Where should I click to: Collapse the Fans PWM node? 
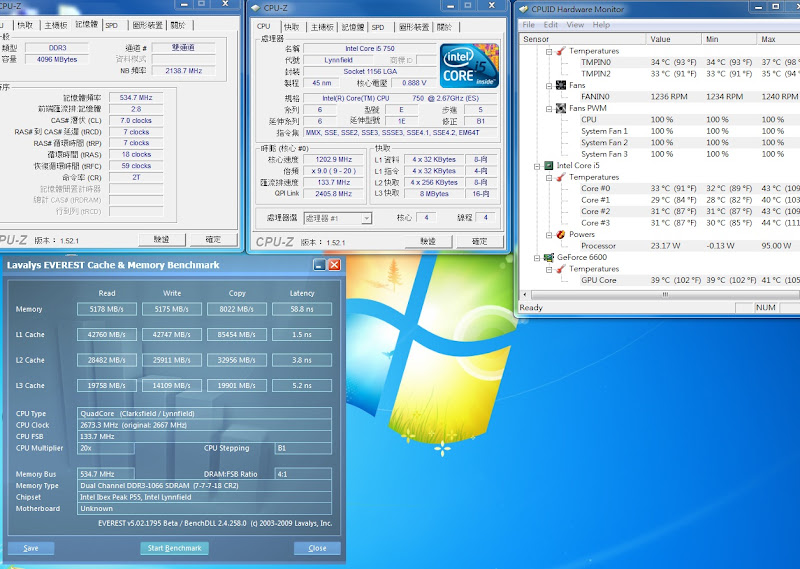click(549, 109)
